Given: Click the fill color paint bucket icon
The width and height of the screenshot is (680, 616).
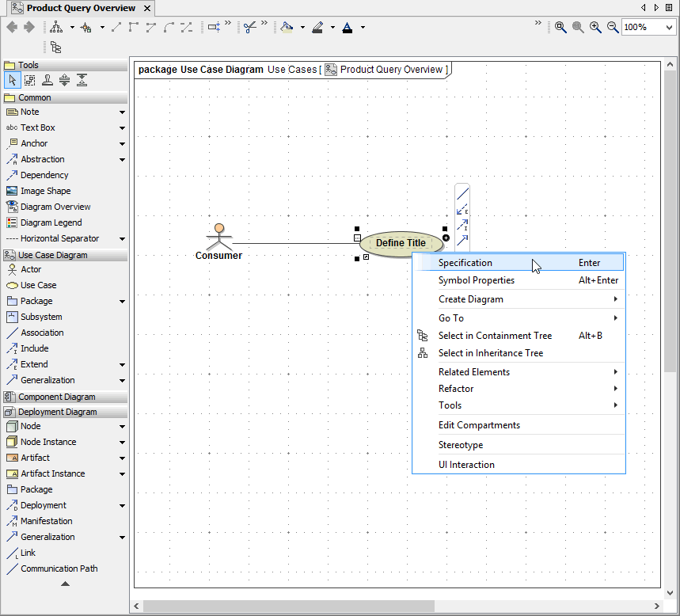Looking at the screenshot, I should click(287, 27).
